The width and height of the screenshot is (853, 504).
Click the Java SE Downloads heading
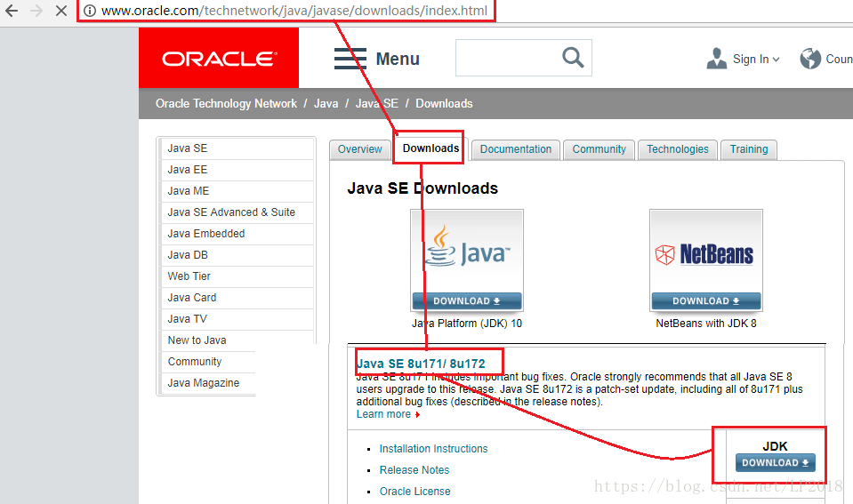pyautogui.click(x=422, y=188)
